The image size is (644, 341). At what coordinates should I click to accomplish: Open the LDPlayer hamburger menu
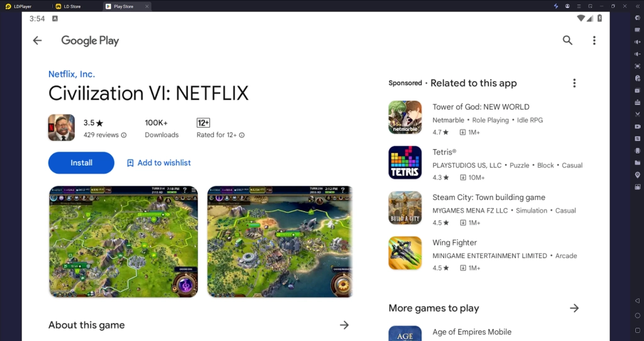click(579, 6)
